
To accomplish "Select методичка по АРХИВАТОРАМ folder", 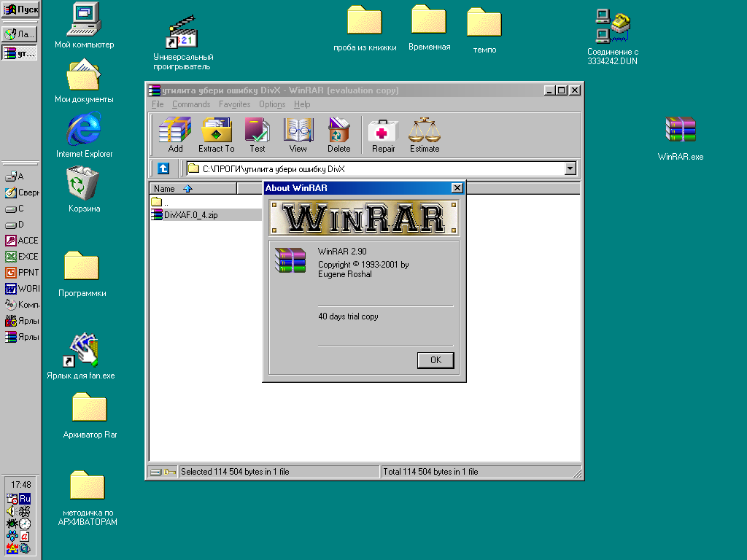I will coord(88,498).
